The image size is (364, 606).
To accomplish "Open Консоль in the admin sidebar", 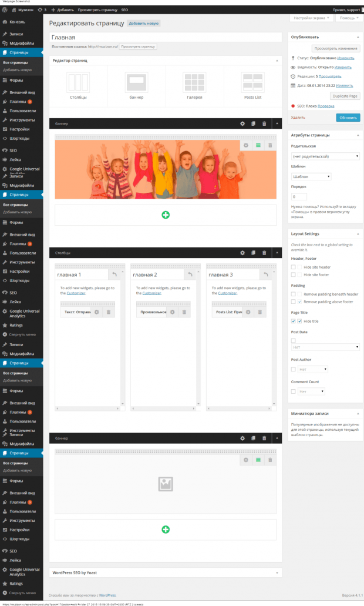I will coord(17,21).
